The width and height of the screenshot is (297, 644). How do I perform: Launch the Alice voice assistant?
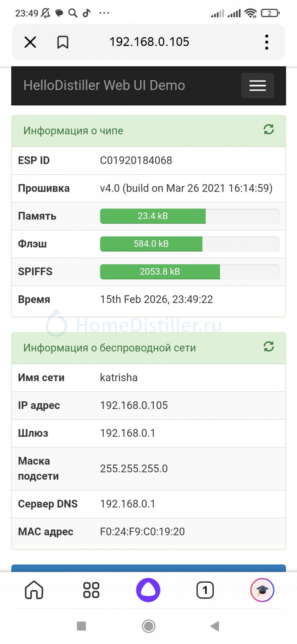(x=148, y=590)
